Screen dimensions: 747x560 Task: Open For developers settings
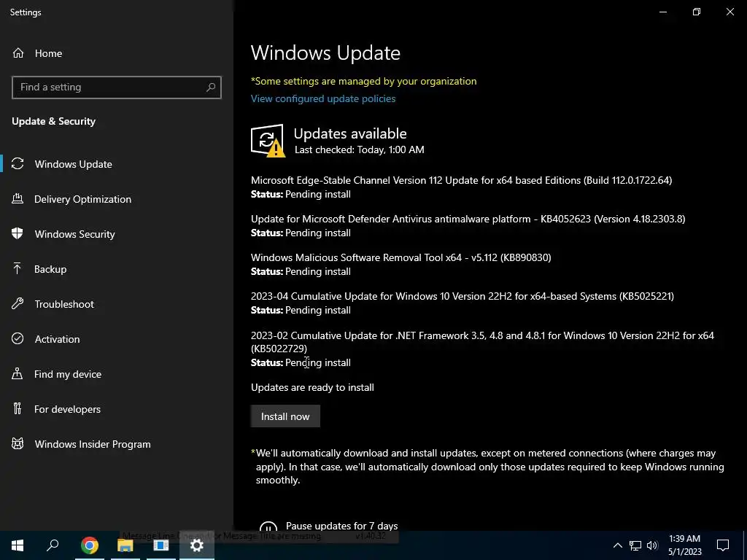pos(67,409)
